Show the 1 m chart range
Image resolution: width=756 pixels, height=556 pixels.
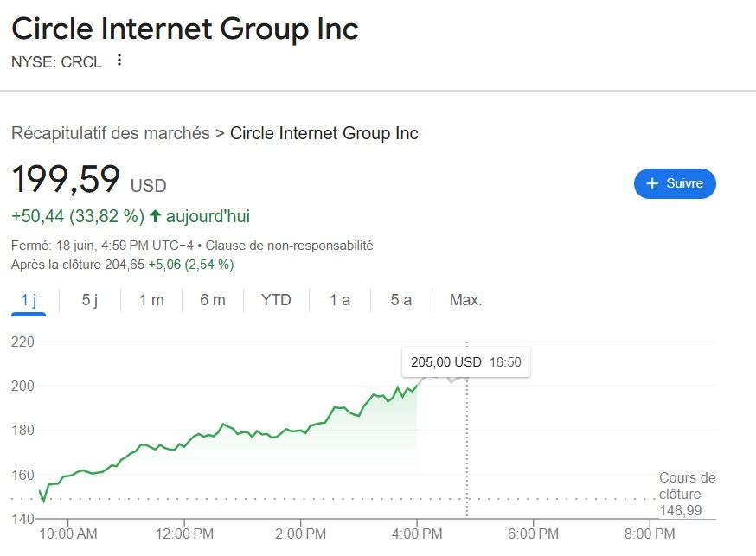coord(151,300)
